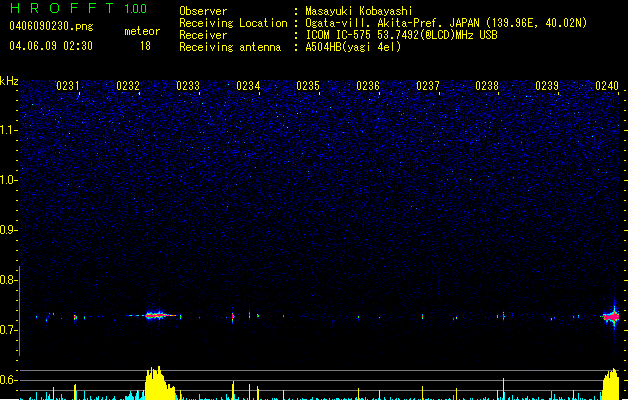Viewport: 629px width, 400px height.
Task: Click the 0.7 kHz axis label
Action: pyautogui.click(x=8, y=330)
